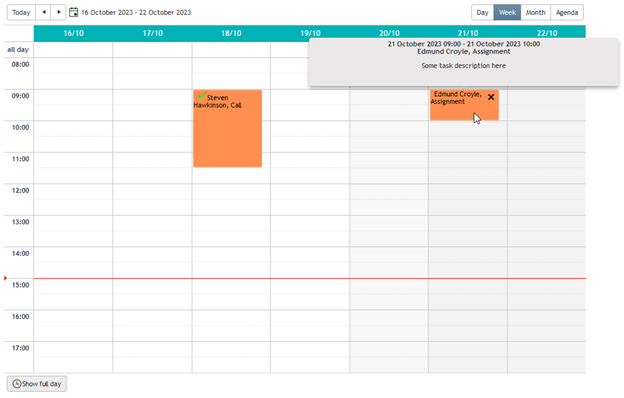Click the clock icon on Show full day
624x398 pixels.
[x=17, y=384]
